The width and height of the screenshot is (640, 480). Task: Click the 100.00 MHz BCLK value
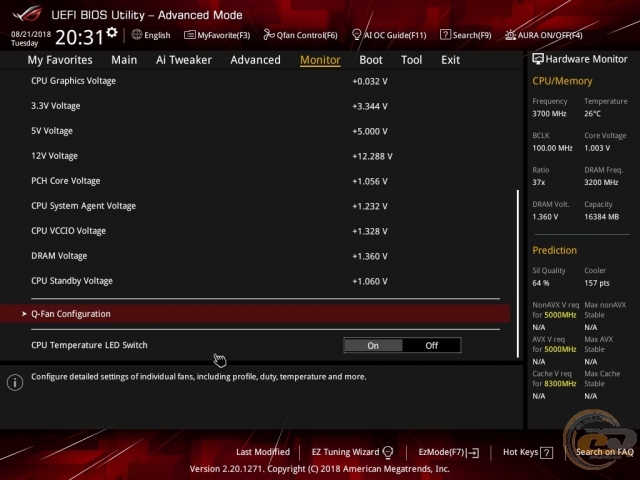coord(552,148)
